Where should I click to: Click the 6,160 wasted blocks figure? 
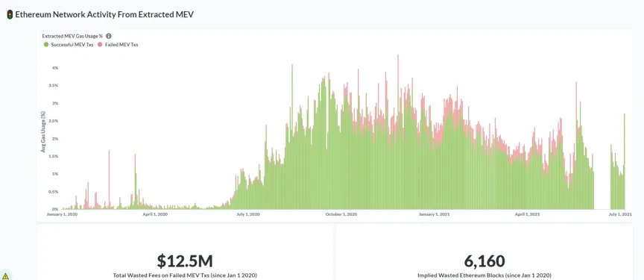(x=484, y=261)
